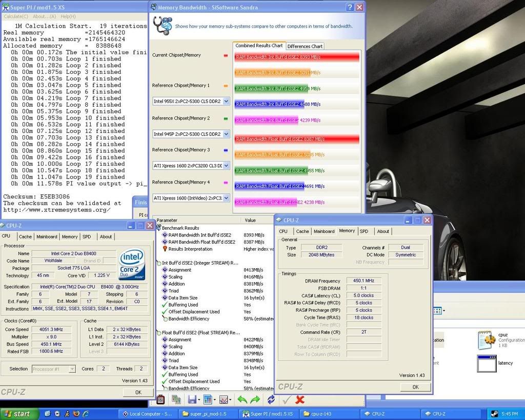The image size is (525, 420).
Task: Select the cpuz configuration file icon in Explorer
Action: [487, 341]
